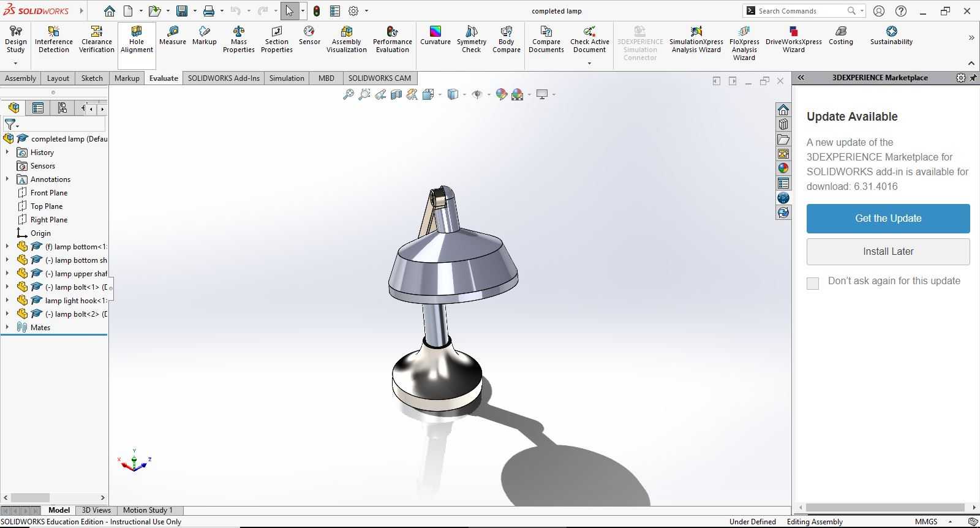The image size is (980, 528).
Task: Switch to the SOLIDWORKS CAM tab
Action: click(x=380, y=78)
